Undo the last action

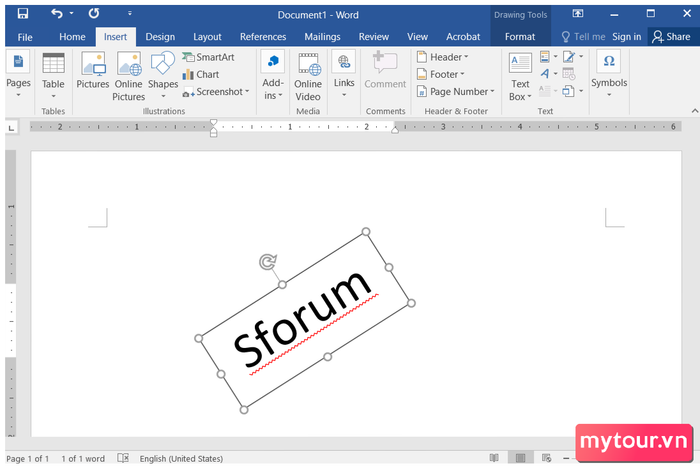(57, 14)
